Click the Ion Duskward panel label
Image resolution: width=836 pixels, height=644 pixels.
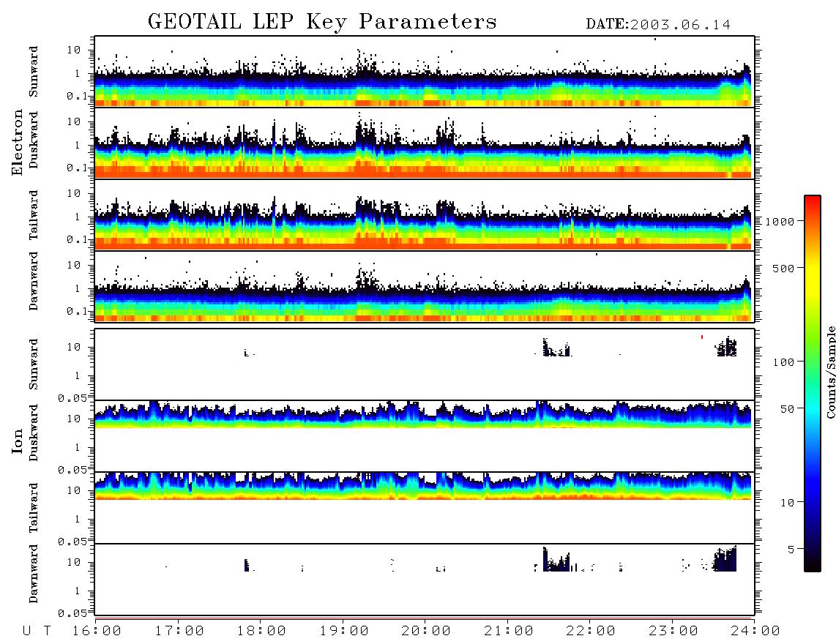[x=34, y=433]
